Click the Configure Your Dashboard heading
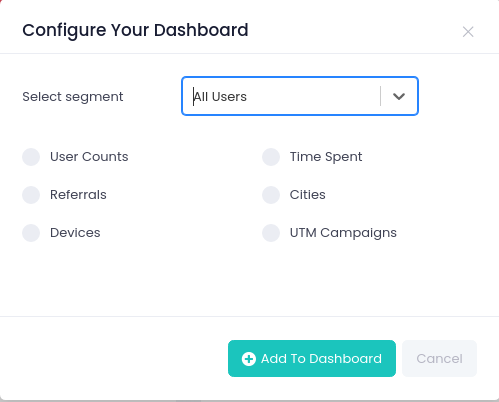The width and height of the screenshot is (499, 402). click(135, 31)
